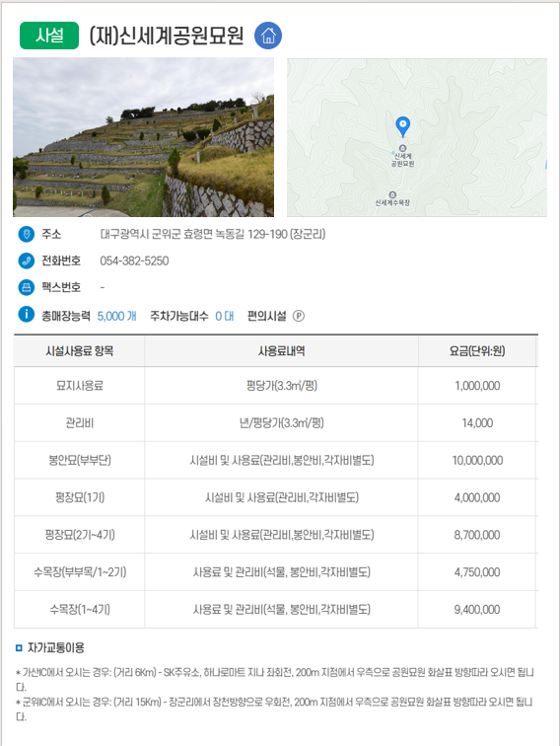Click the 10,000,000 fee cell

tap(477, 460)
